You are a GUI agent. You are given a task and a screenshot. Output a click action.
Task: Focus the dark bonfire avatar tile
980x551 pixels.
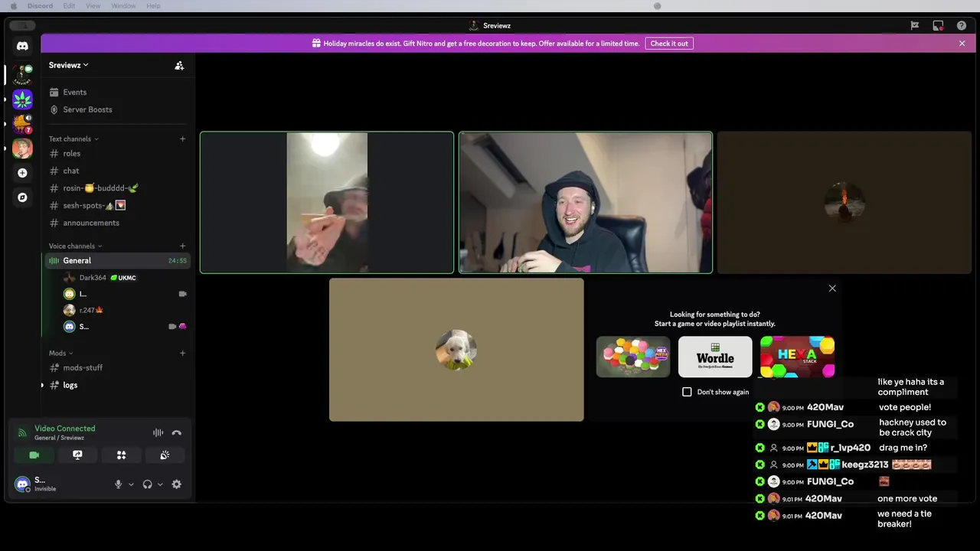[844, 203]
